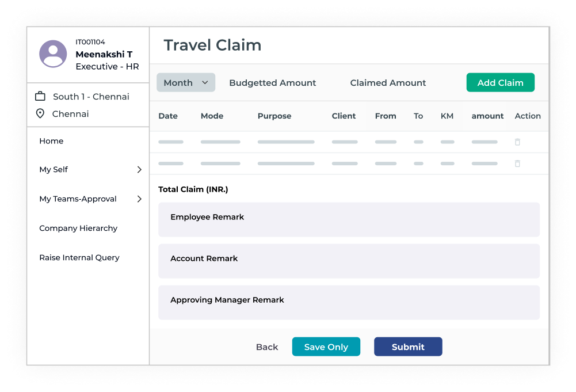Click the amount column header

(x=487, y=116)
